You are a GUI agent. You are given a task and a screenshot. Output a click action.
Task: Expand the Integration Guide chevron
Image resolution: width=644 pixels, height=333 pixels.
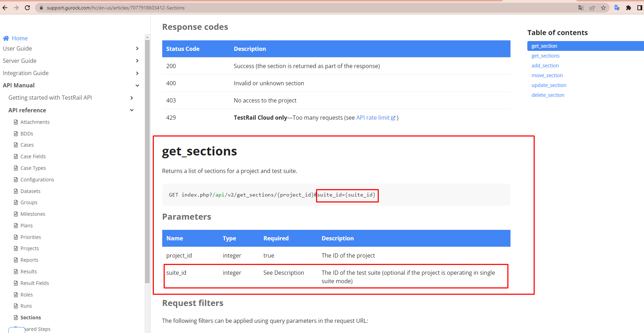(137, 73)
